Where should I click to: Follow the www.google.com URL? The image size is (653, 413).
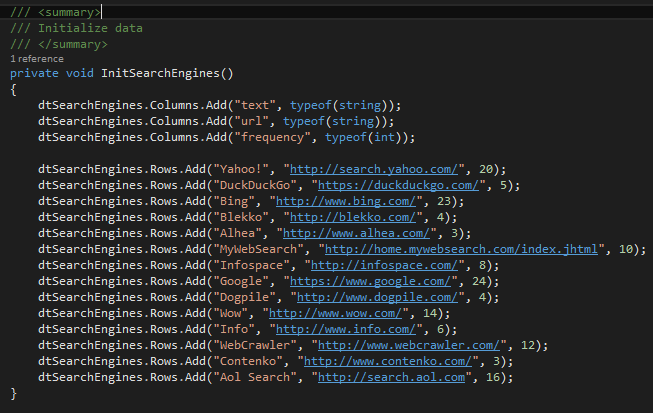click(371, 281)
